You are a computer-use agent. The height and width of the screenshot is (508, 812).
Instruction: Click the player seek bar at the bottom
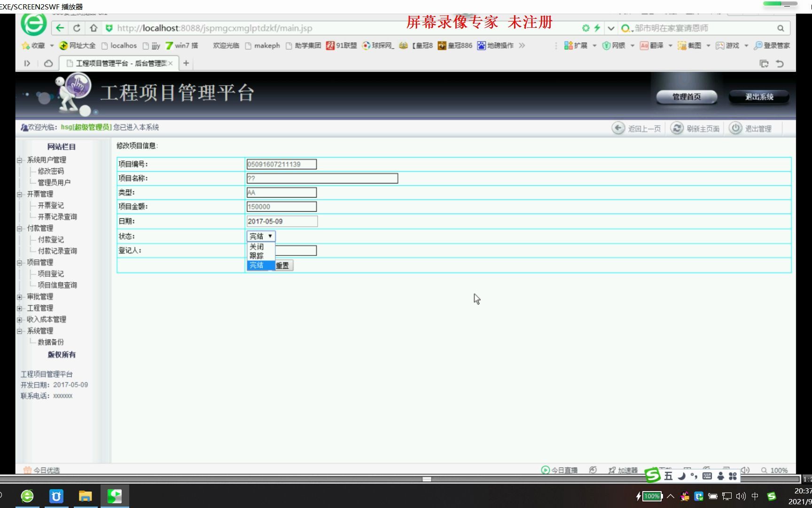point(428,479)
